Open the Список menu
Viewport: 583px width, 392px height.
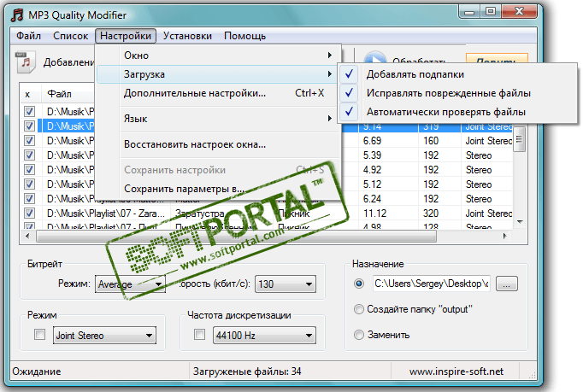71,36
